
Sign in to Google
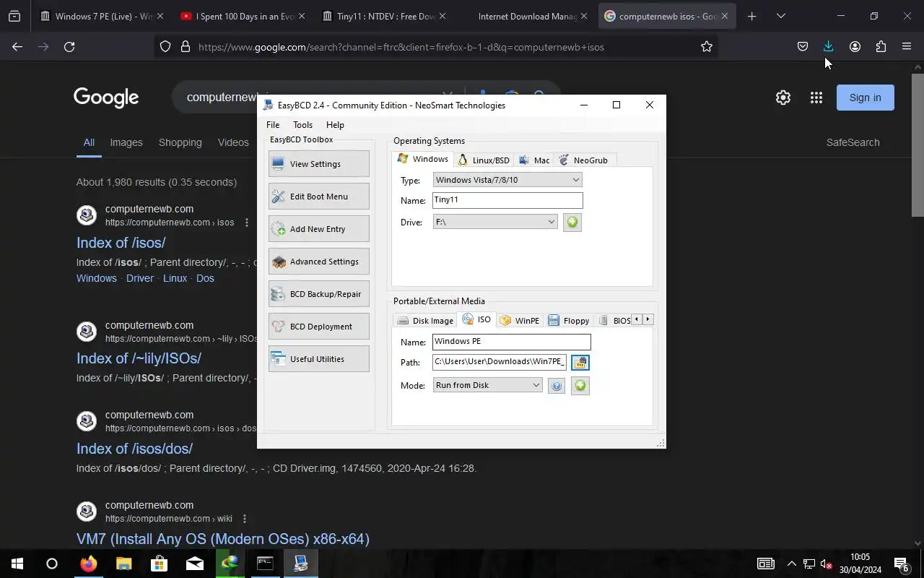click(x=865, y=98)
